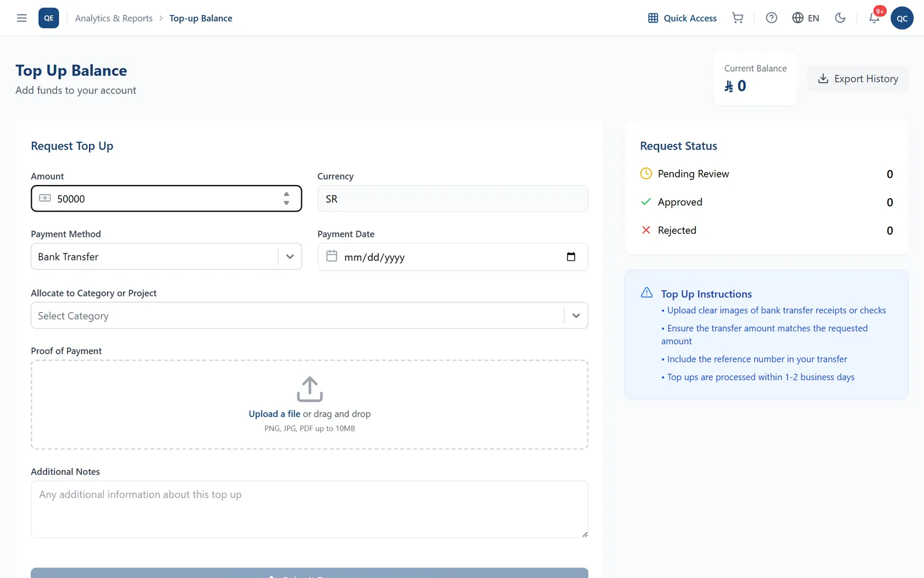The height and width of the screenshot is (578, 924).
Task: Click the Pending Review status text
Action: [693, 174]
